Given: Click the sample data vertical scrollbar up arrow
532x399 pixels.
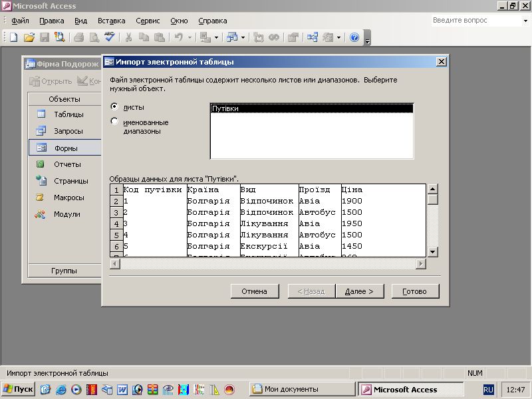Looking at the screenshot, I should coord(432,189).
